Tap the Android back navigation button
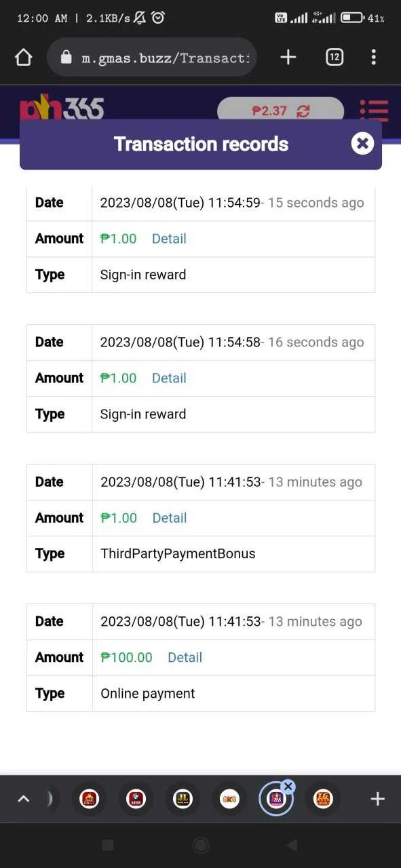401x868 pixels. [x=292, y=845]
